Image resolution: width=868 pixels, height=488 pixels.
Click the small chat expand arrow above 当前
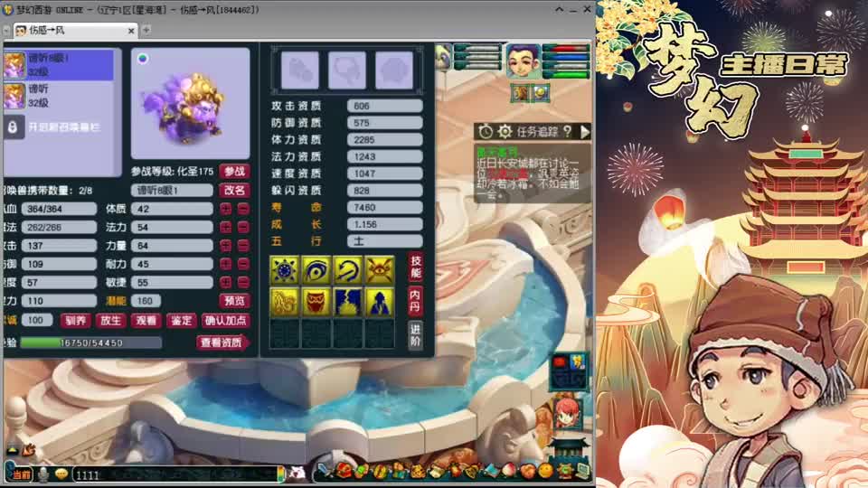coord(12,451)
